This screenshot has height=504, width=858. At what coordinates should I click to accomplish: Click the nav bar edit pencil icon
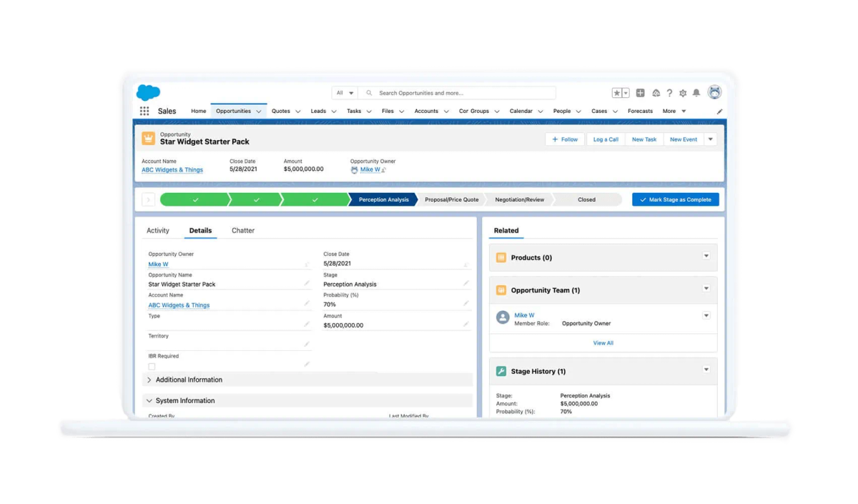[719, 112]
